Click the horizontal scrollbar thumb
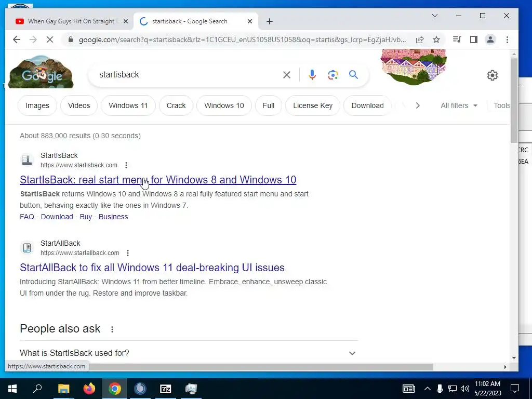The width and height of the screenshot is (532, 399). pyautogui.click(x=261, y=367)
